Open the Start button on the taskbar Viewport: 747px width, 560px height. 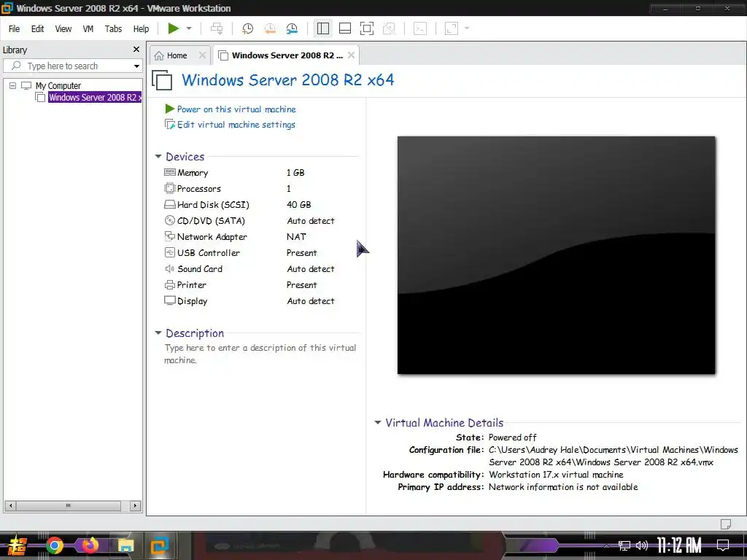click(18, 545)
